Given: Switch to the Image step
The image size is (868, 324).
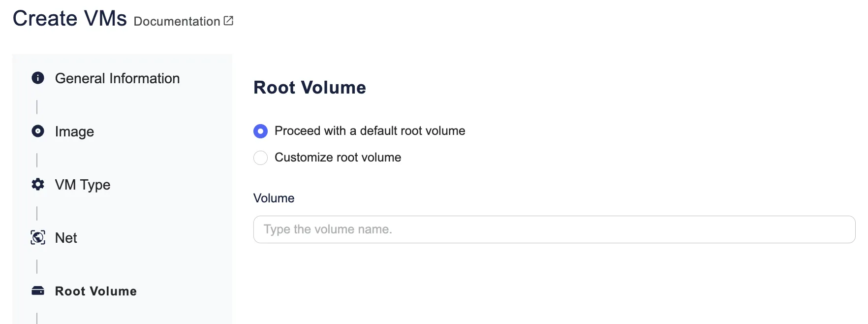Looking at the screenshot, I should click(x=74, y=131).
